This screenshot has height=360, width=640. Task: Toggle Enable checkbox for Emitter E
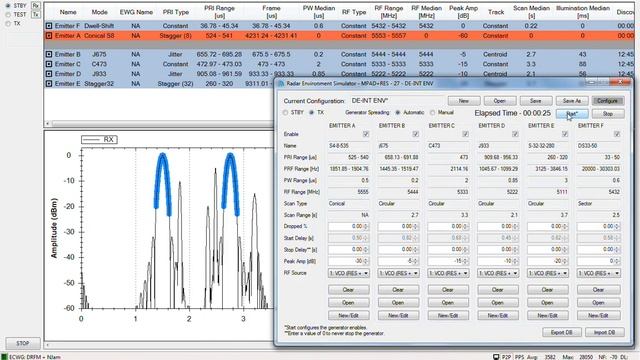(565, 134)
